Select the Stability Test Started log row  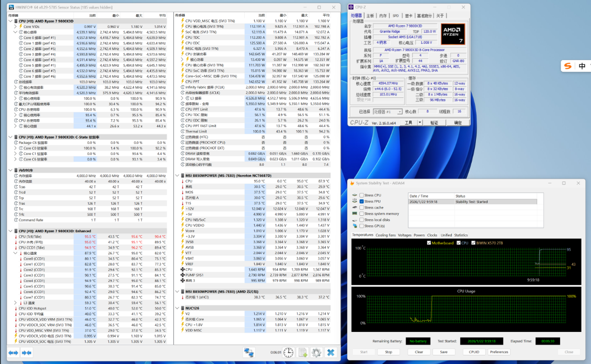(x=472, y=202)
